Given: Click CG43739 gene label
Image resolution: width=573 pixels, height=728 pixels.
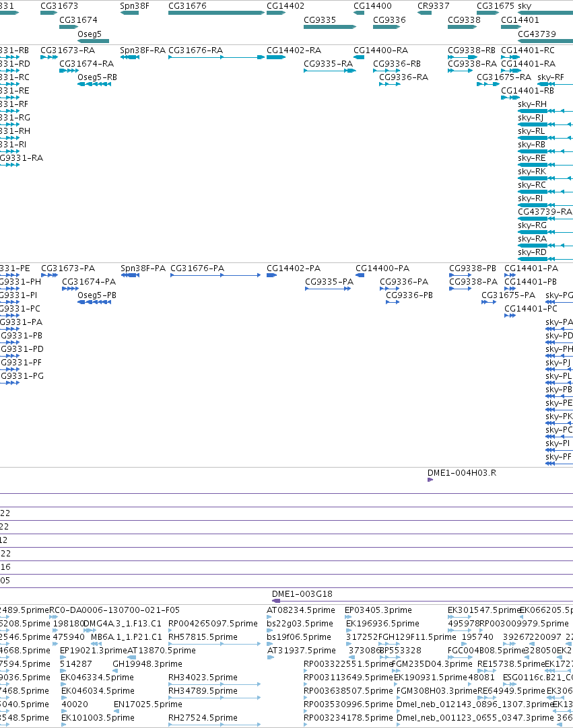Looking at the screenshot, I should (536, 34).
